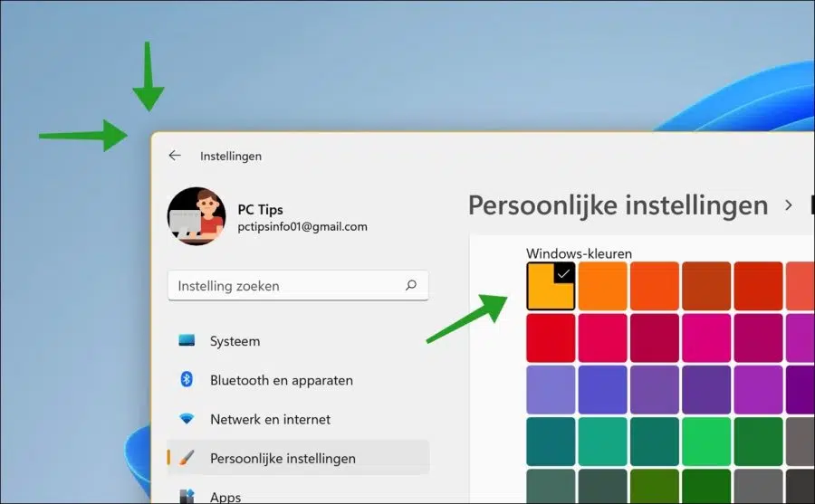
Task: Open the Systeem settings category
Action: pos(298,341)
